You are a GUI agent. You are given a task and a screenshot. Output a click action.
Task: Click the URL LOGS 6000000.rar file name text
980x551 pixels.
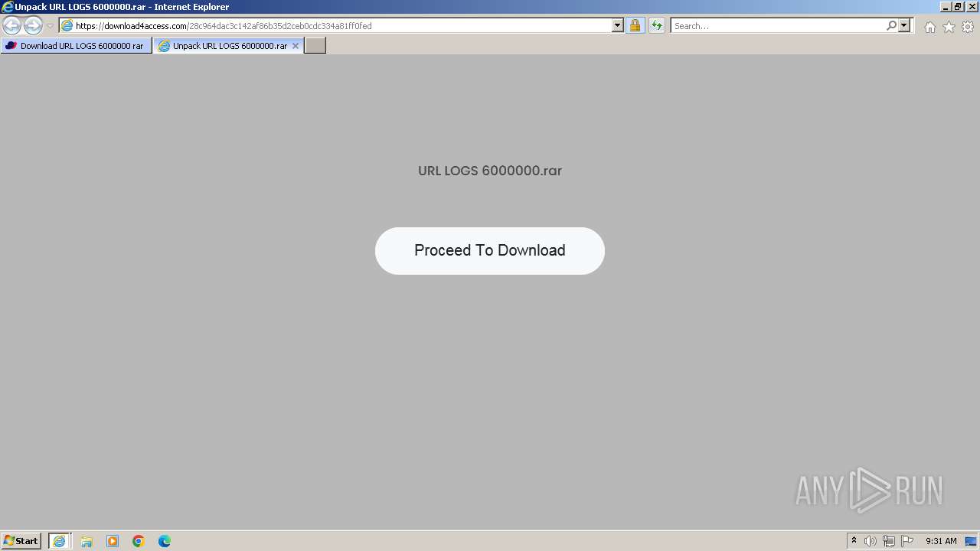[490, 171]
